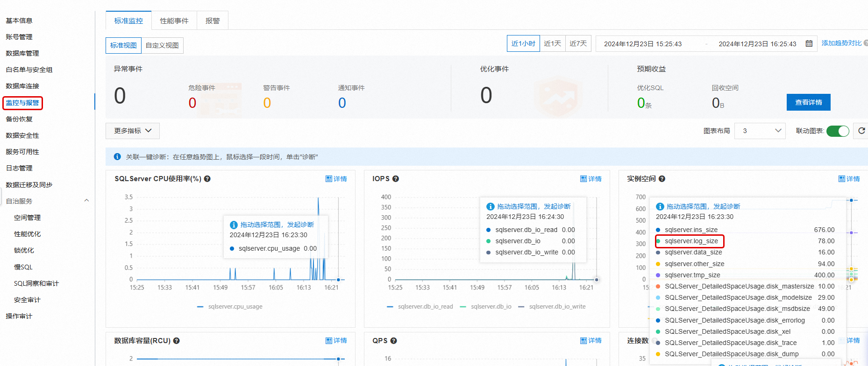
Task: Open the 图表布局 dropdown showing 3
Action: click(760, 131)
